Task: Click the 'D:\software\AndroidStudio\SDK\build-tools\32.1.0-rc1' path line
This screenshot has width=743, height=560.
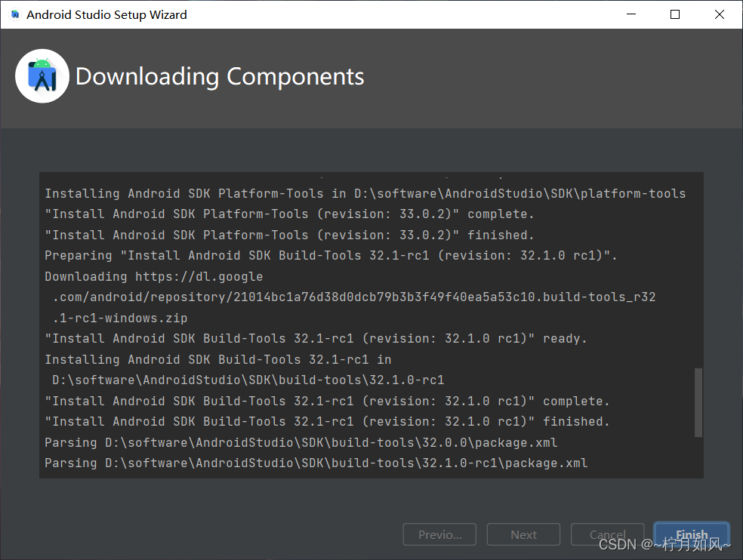Action: (248, 380)
